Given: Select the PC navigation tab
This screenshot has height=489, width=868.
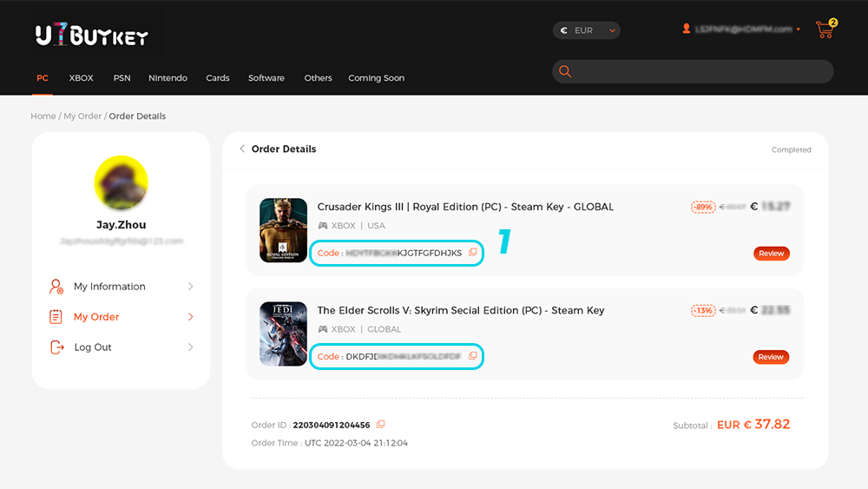Looking at the screenshot, I should pos(43,78).
